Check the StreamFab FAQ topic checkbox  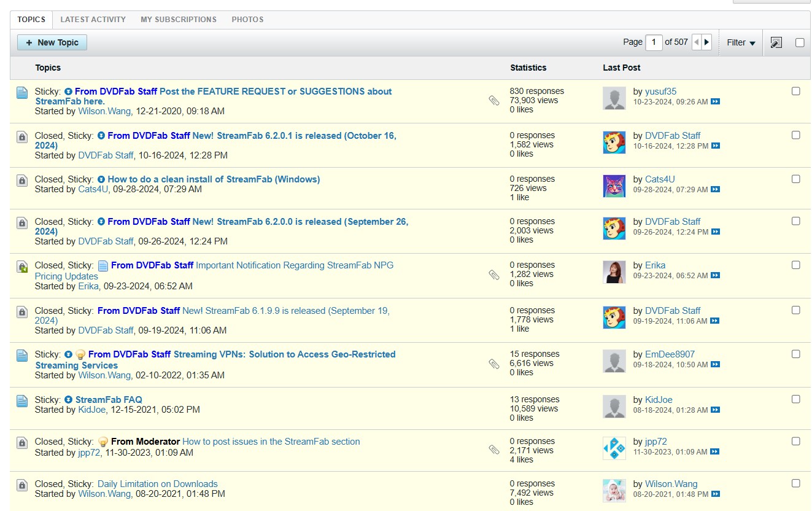(796, 399)
